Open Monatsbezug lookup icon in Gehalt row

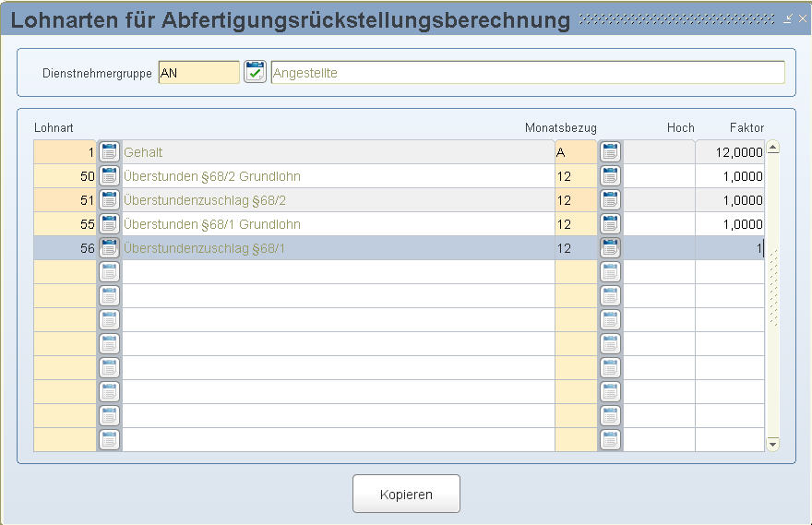pyautogui.click(x=610, y=152)
